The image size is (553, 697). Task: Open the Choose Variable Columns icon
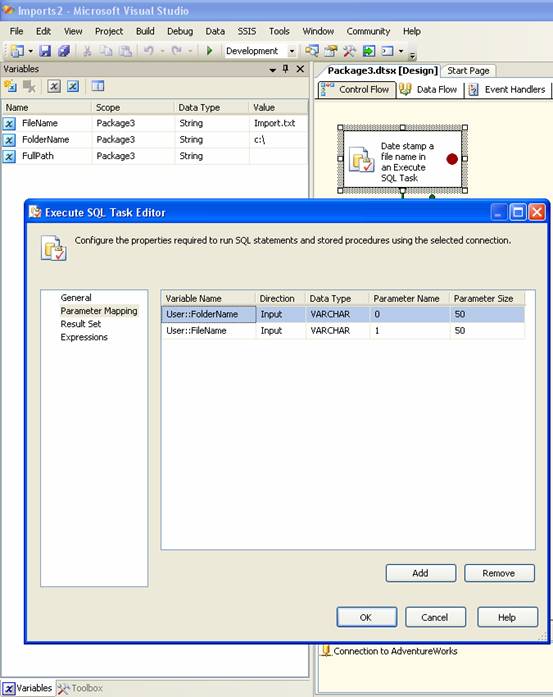pyautogui.click(x=98, y=86)
